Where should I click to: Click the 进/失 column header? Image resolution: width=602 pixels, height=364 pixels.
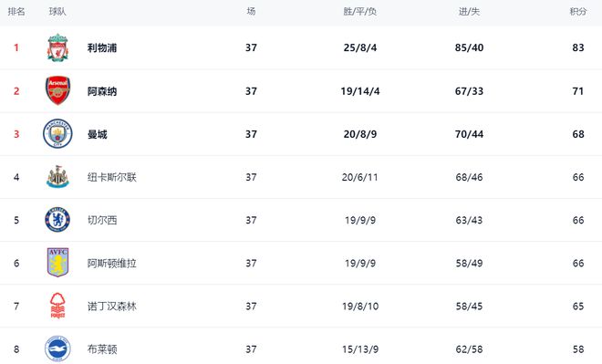469,12
